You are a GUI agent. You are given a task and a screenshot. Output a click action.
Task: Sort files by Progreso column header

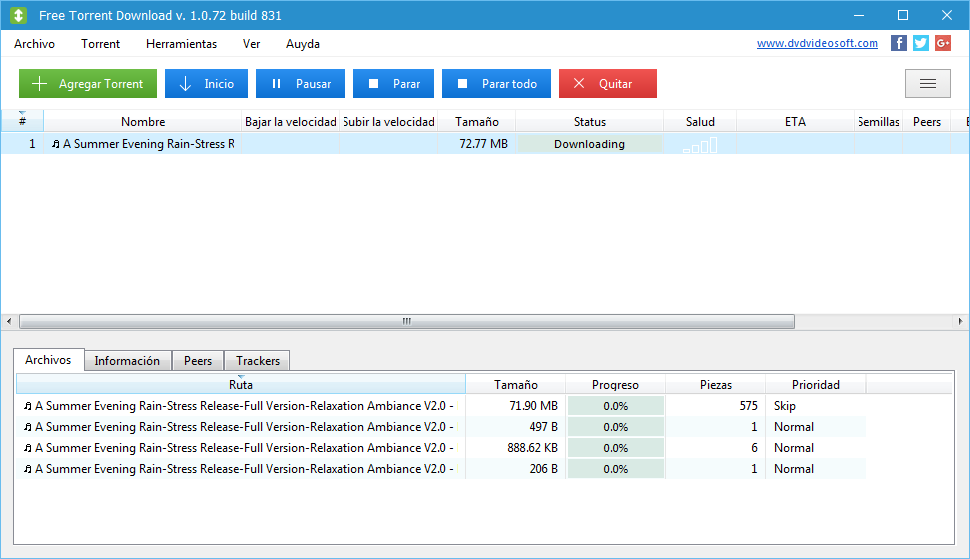[x=615, y=384]
